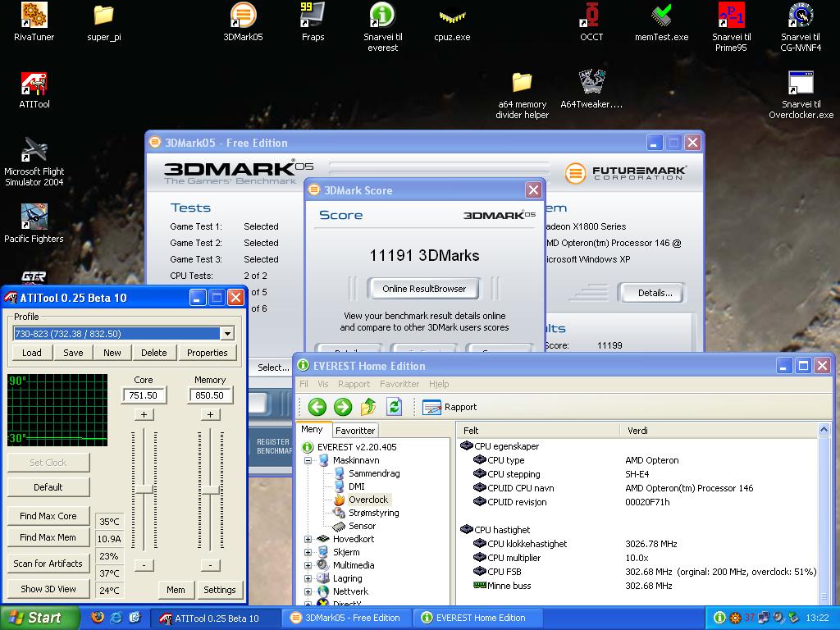Image resolution: width=840 pixels, height=630 pixels.
Task: Open Internet Explorer from quick launch
Action: [x=116, y=617]
